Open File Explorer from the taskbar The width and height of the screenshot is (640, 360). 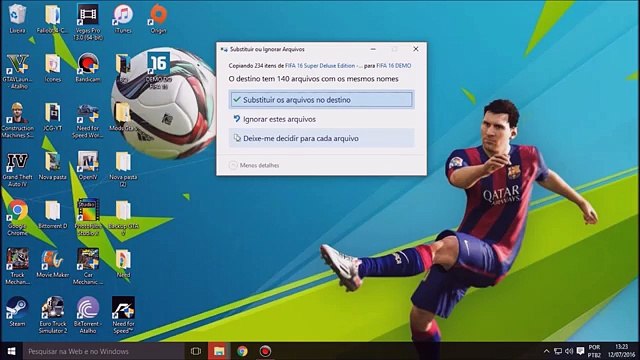[219, 351]
